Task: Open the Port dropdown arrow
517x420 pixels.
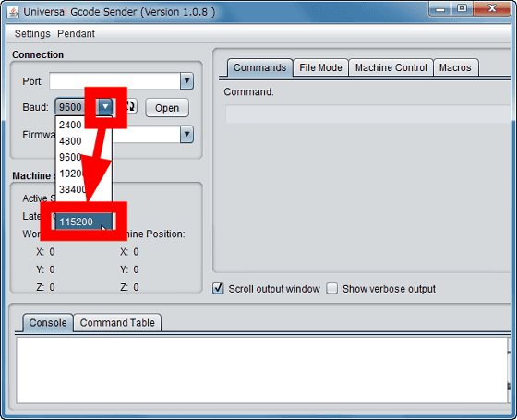Action: [x=186, y=81]
